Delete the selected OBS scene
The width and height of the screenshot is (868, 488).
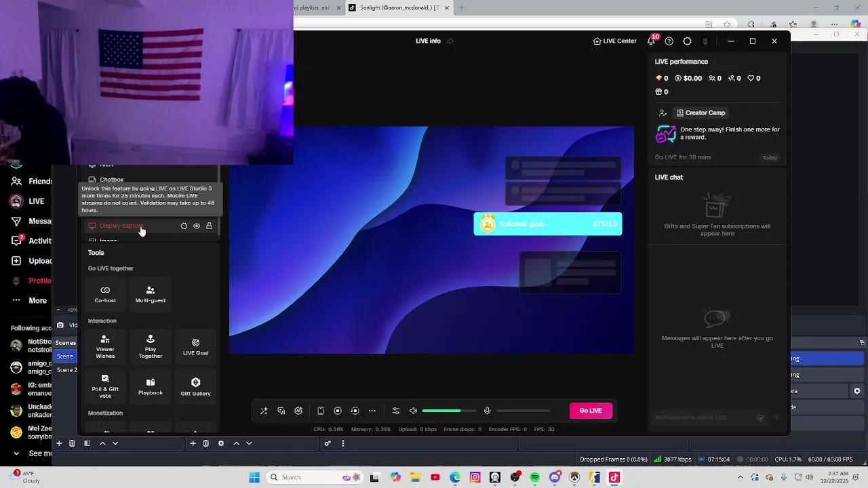[x=72, y=443]
